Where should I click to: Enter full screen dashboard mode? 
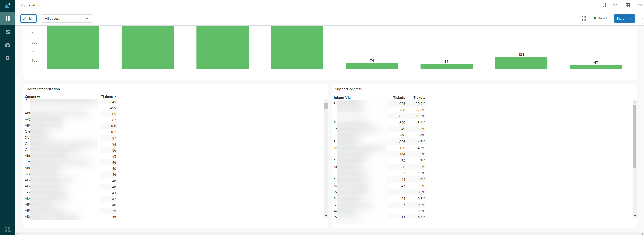(584, 18)
